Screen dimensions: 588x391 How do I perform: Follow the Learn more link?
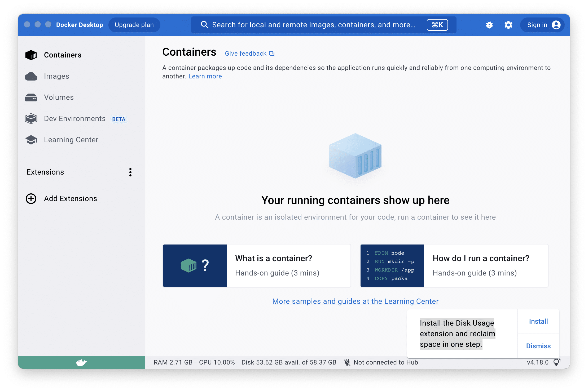click(205, 76)
